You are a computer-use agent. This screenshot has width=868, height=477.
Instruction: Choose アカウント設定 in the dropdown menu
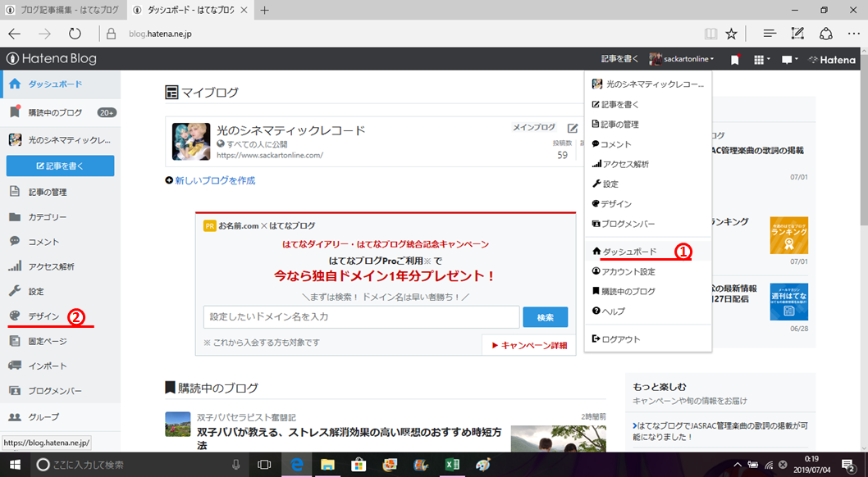point(647,271)
